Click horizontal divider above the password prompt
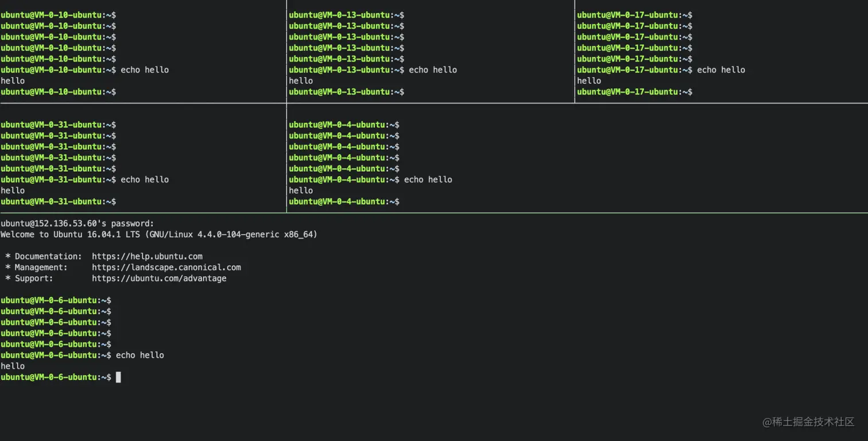This screenshot has width=868, height=441. (x=434, y=213)
